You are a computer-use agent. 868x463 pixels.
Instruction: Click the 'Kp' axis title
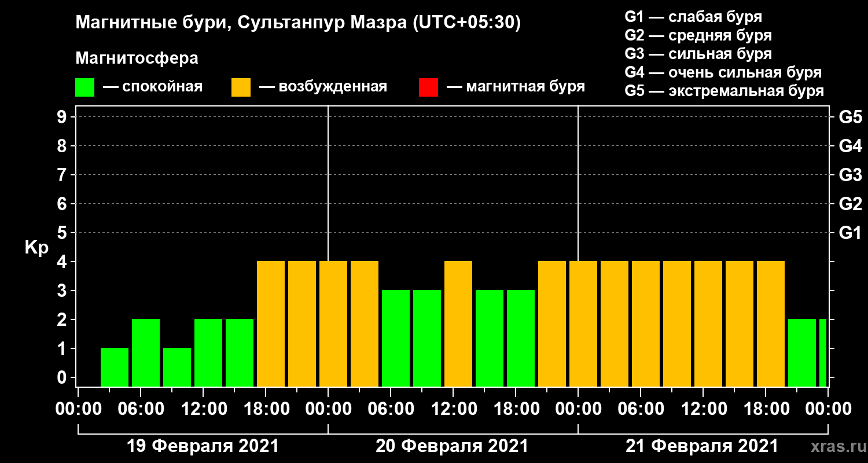(x=36, y=248)
